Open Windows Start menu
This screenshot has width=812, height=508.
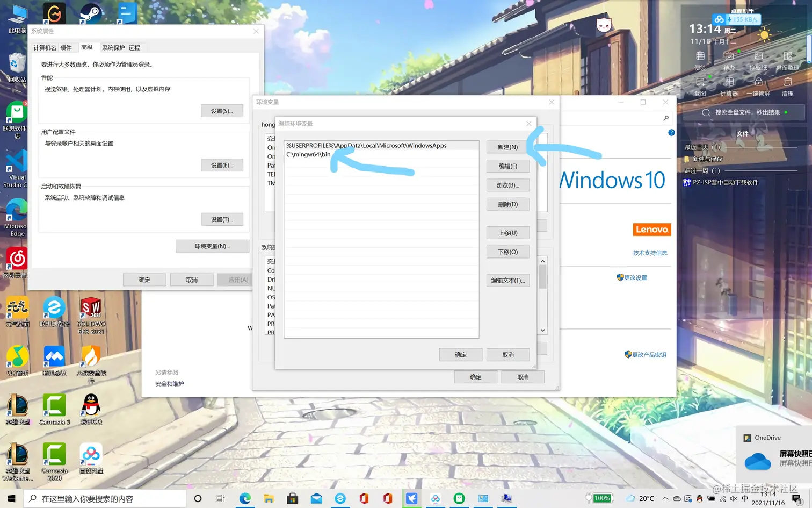[x=11, y=498]
